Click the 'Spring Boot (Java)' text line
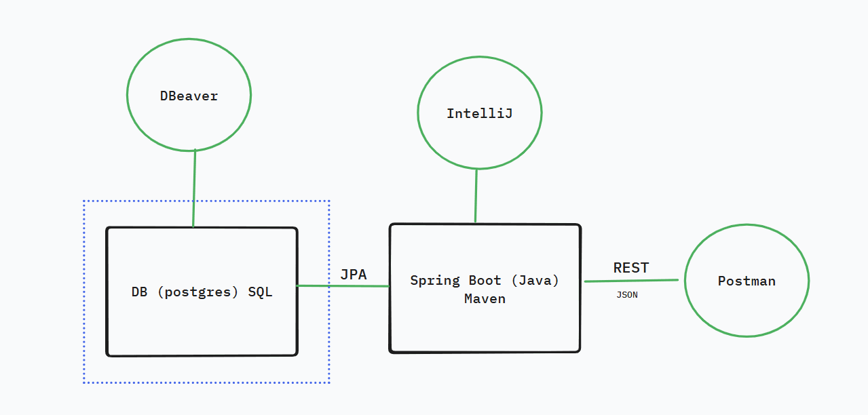 tap(485, 280)
